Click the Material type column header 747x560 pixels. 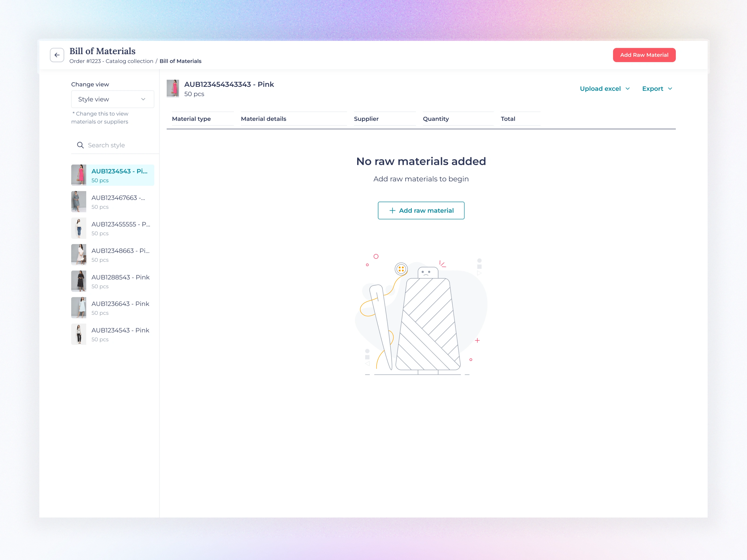[x=191, y=119]
